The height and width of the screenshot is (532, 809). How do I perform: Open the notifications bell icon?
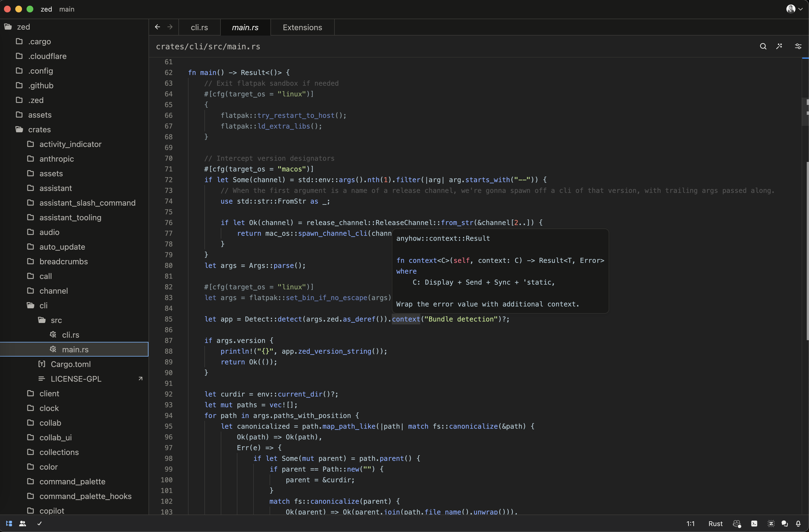click(798, 524)
